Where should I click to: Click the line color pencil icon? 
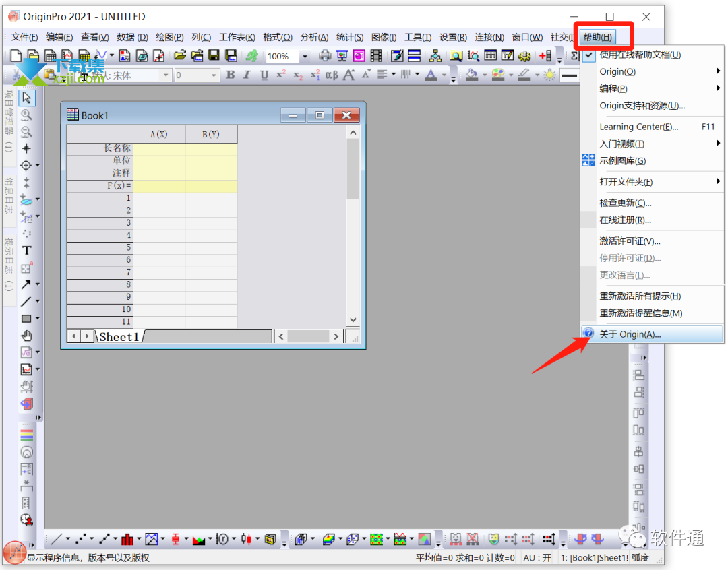[x=524, y=75]
